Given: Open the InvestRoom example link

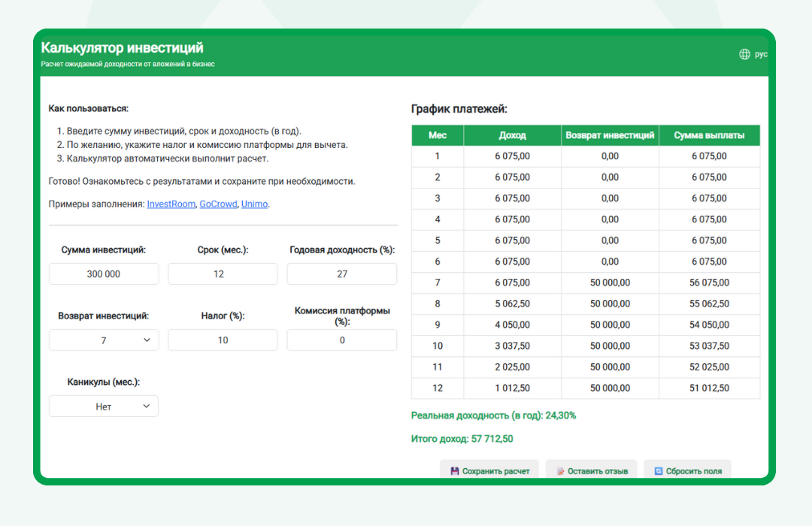Looking at the screenshot, I should tap(171, 204).
